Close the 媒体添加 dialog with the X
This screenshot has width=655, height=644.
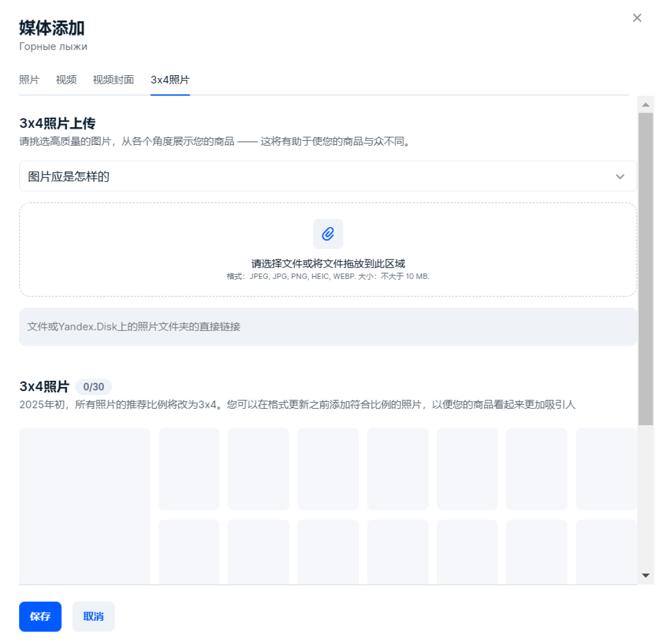pos(637,18)
